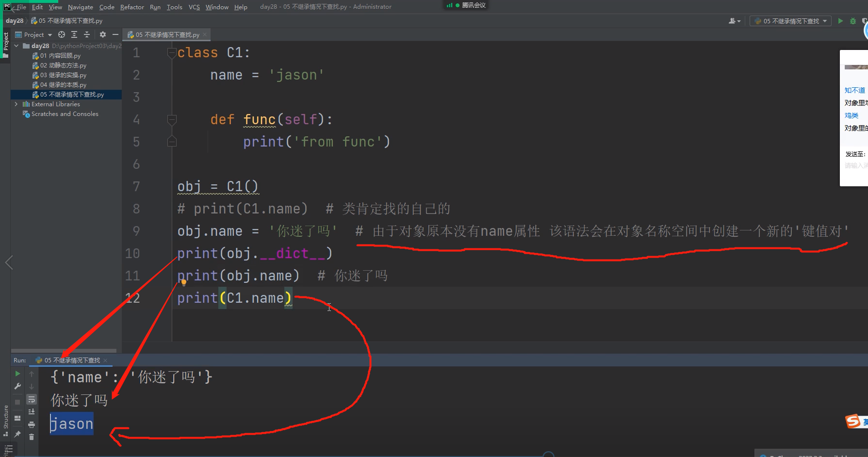Screen dimensions: 868x457
Task: Fold the class C1 block at line 1
Action: coord(172,52)
